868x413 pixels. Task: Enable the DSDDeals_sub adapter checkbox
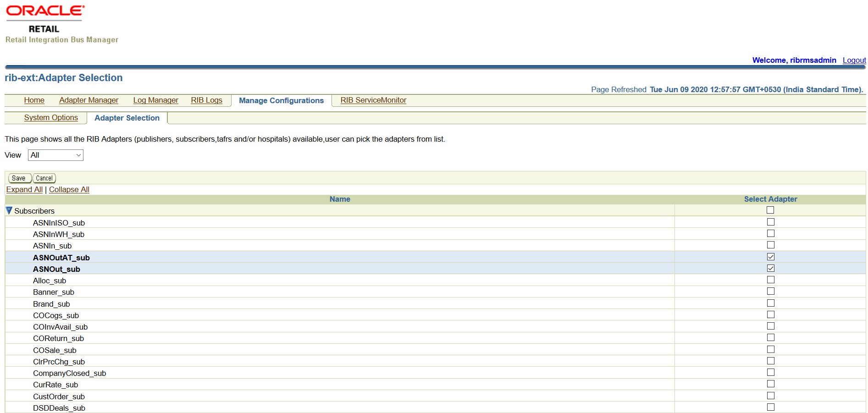click(x=770, y=407)
